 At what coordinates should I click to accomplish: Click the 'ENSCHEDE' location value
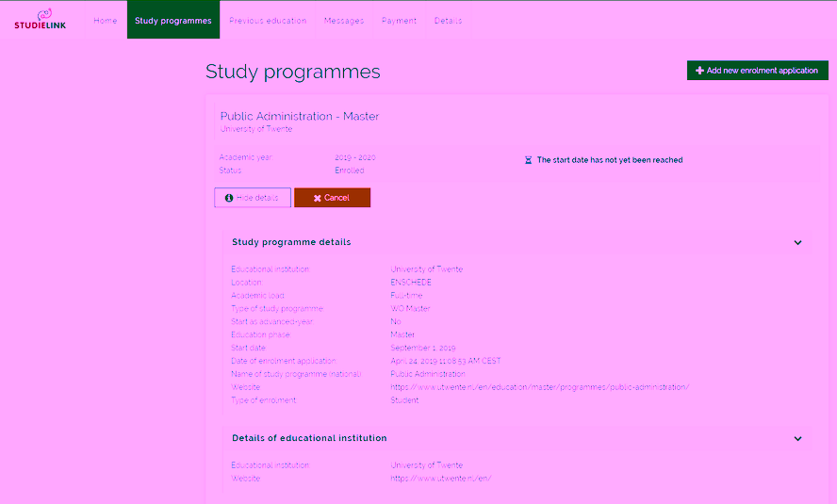click(x=411, y=282)
